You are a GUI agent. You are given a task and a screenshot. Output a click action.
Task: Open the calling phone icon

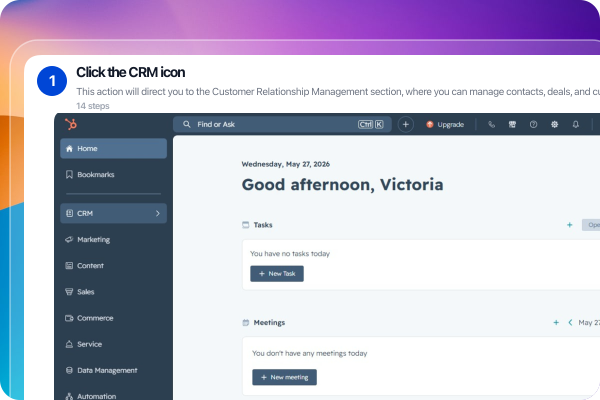(491, 124)
